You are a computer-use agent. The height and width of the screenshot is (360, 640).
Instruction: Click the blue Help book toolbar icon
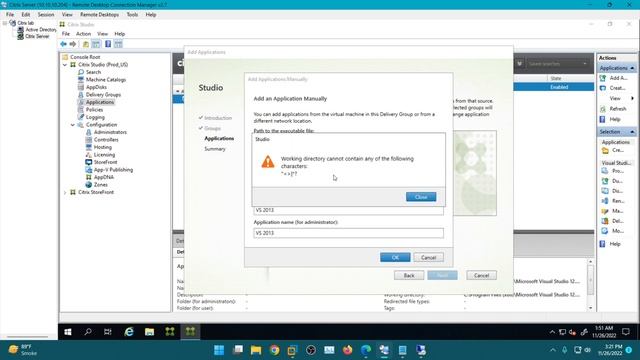point(108,44)
